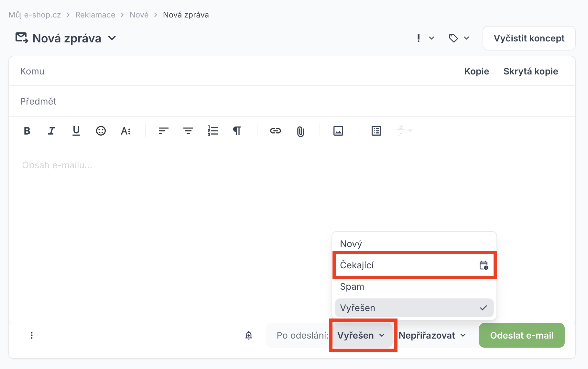
Task: Choose Spam from status menu
Action: (414, 286)
